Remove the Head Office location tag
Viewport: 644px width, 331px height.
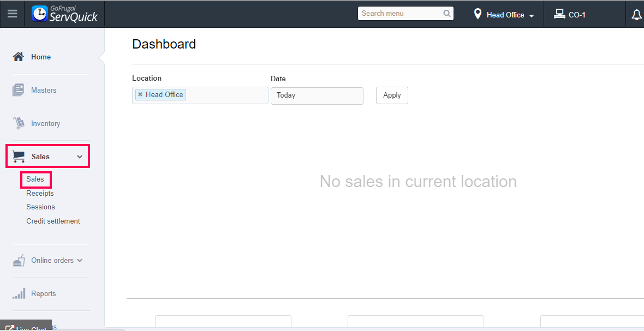coord(140,95)
